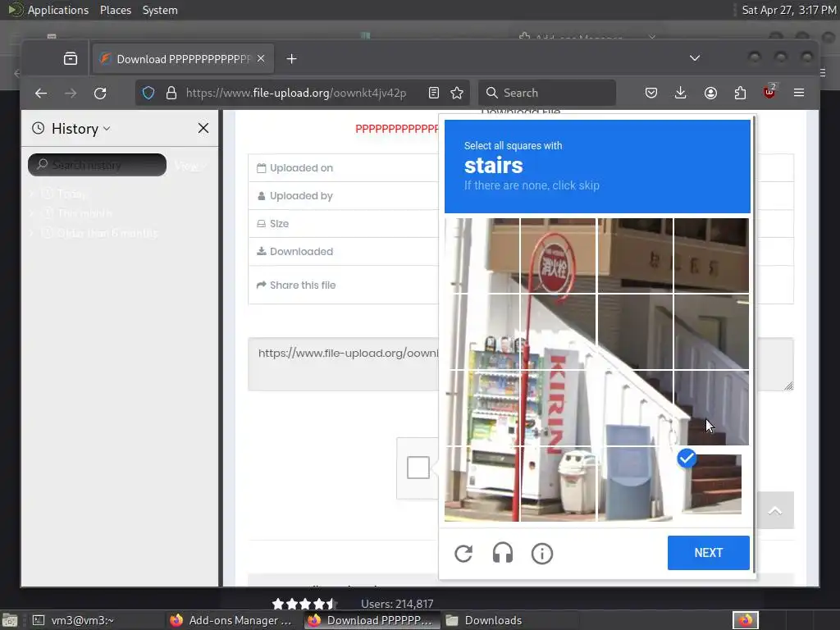Open the tracking protection shield icon
This screenshot has height=630, width=840.
148,93
